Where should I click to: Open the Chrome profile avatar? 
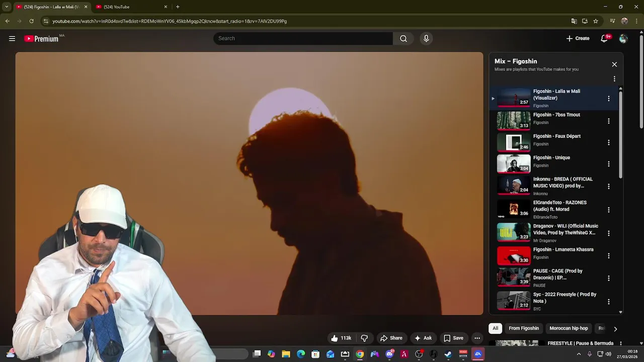[x=624, y=21]
